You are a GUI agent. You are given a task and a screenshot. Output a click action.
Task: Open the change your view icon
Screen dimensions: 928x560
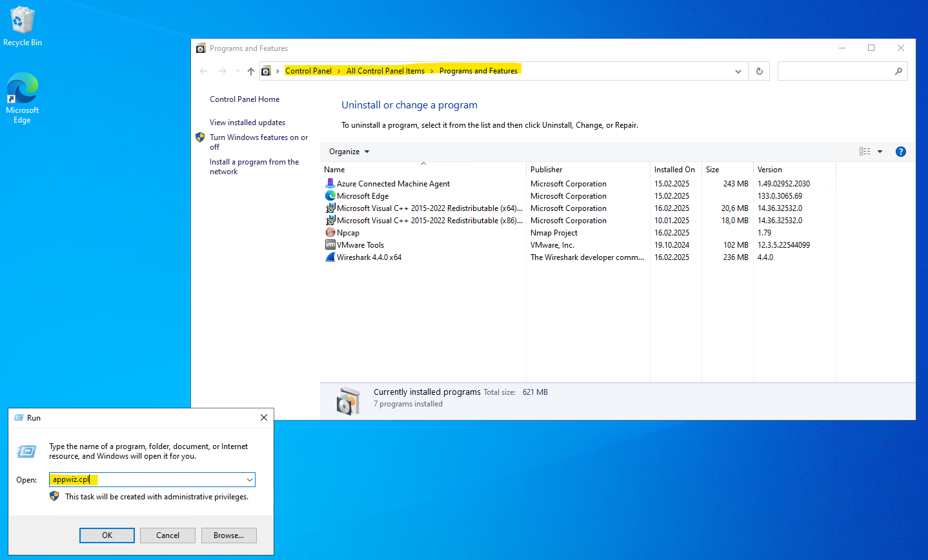point(865,152)
